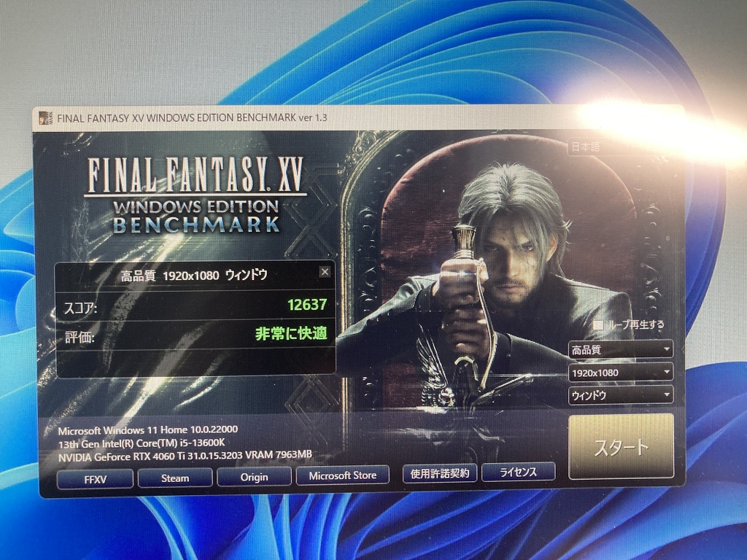Screen dimensions: 747x560
Task: Open the Origin store button
Action: coord(254,477)
